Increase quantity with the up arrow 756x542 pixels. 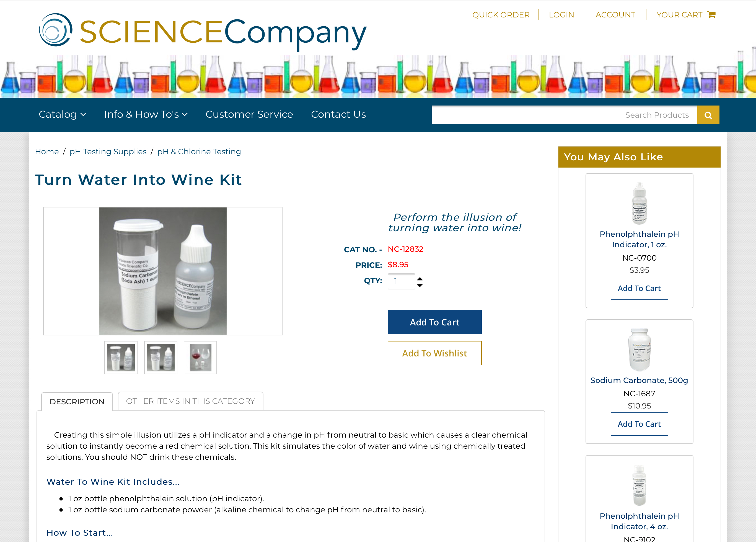420,279
